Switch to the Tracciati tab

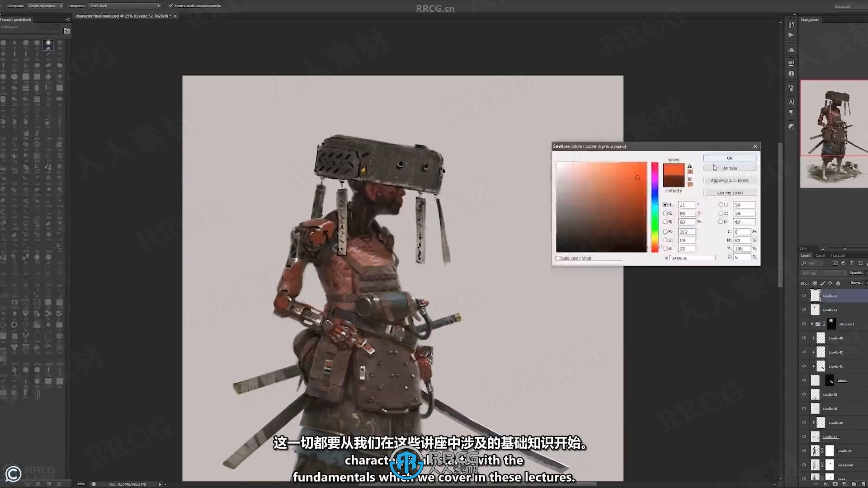click(x=837, y=256)
